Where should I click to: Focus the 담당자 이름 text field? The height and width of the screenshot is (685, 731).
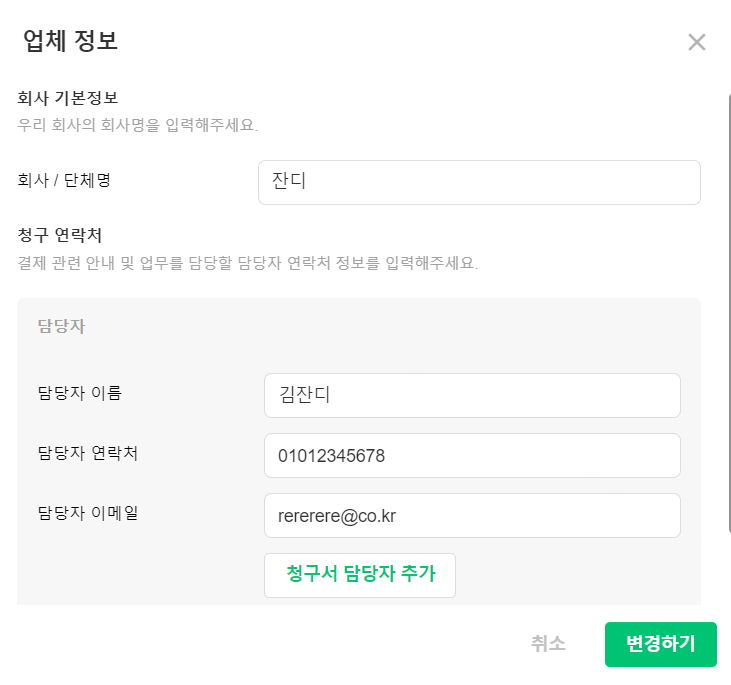coord(472,395)
